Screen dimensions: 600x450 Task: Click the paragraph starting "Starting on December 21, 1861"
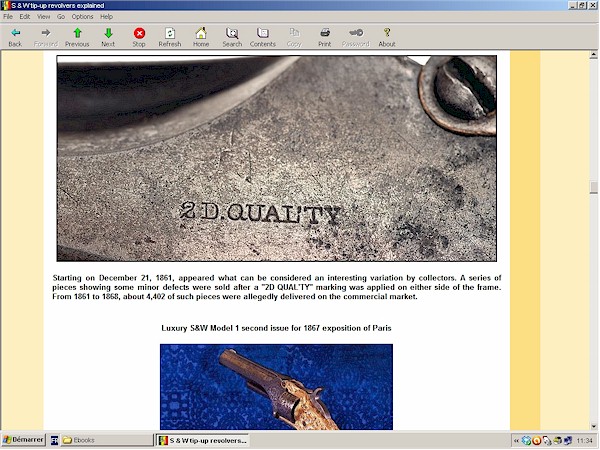coord(277,287)
